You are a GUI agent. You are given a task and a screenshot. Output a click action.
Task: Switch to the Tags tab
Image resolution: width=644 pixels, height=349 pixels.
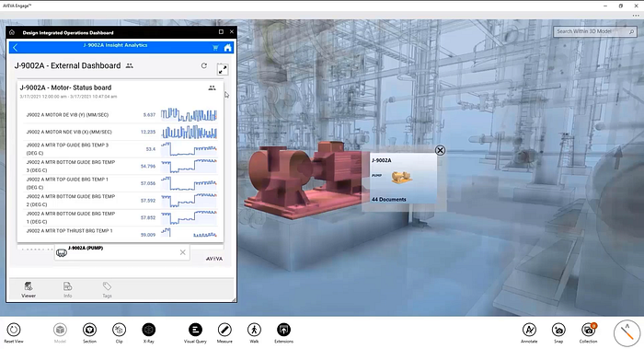click(x=107, y=289)
